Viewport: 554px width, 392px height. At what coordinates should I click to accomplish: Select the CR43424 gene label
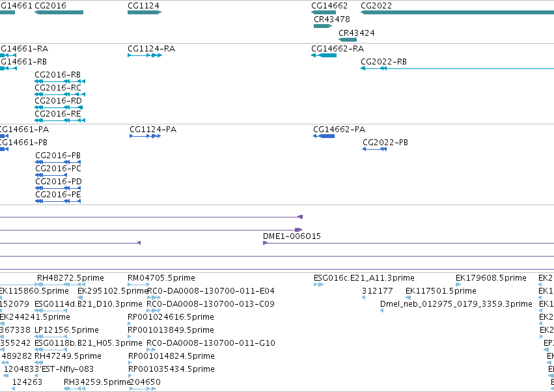point(357,33)
